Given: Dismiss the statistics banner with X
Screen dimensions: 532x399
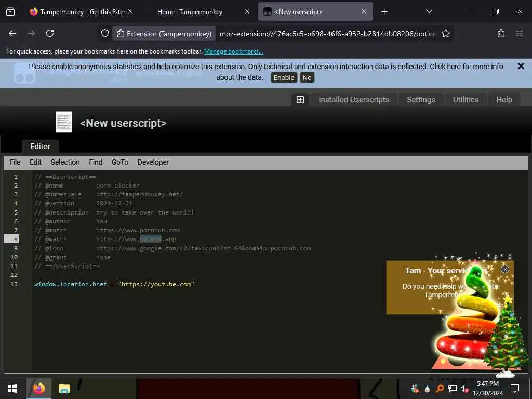Looking at the screenshot, I should coord(521,66).
